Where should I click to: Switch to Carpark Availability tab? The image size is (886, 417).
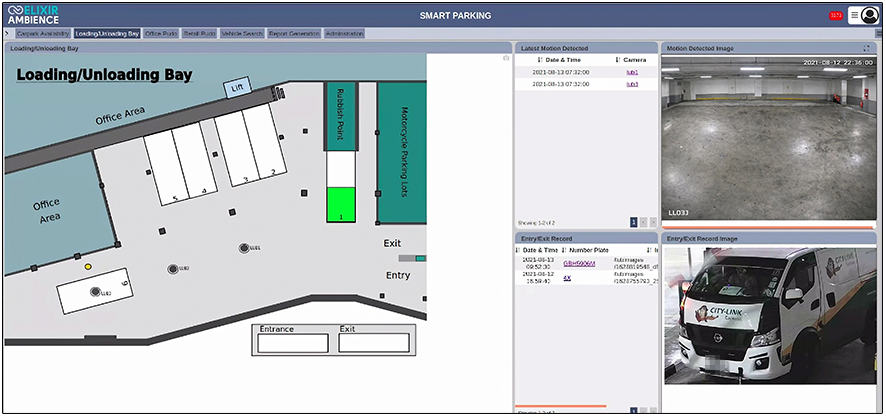(42, 33)
